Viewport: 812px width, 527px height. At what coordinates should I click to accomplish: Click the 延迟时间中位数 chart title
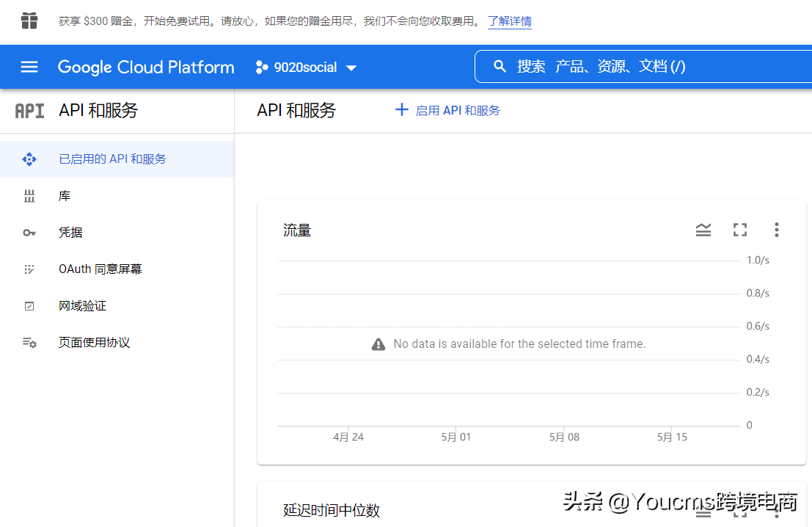click(332, 510)
